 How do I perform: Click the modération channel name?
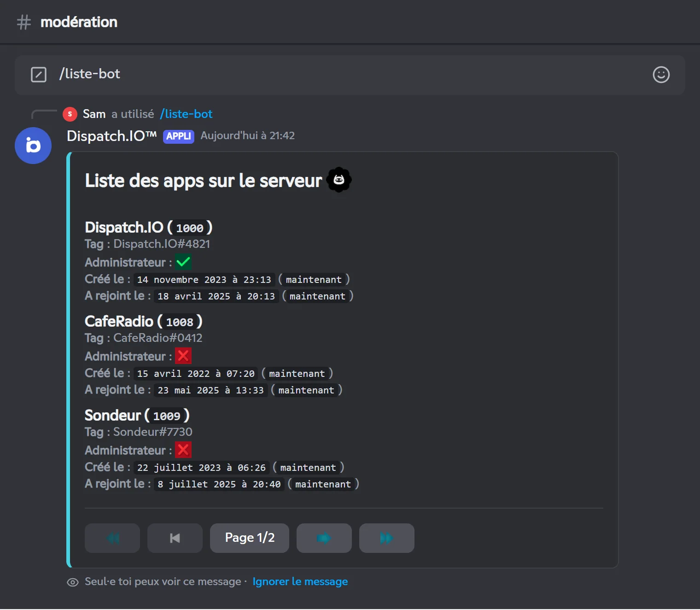click(x=79, y=22)
